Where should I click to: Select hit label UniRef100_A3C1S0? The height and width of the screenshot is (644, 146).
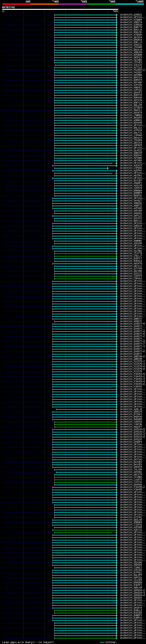131,65
